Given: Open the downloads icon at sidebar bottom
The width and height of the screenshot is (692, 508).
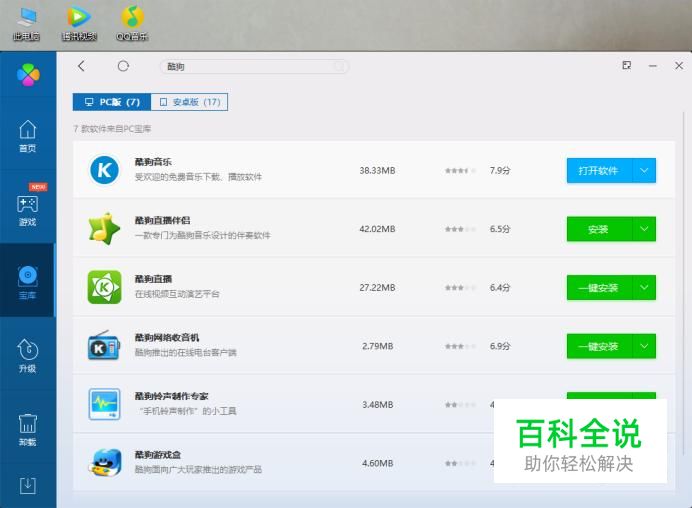Looking at the screenshot, I should [27, 485].
